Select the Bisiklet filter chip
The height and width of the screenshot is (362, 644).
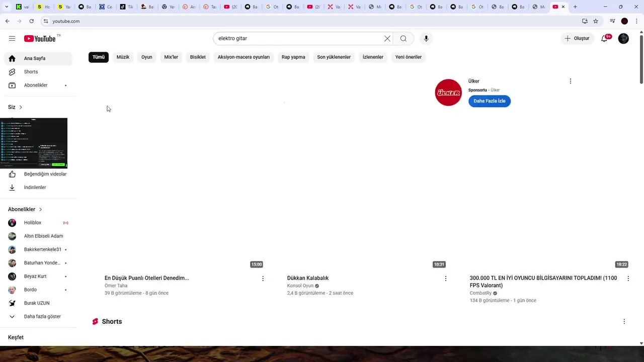click(198, 57)
